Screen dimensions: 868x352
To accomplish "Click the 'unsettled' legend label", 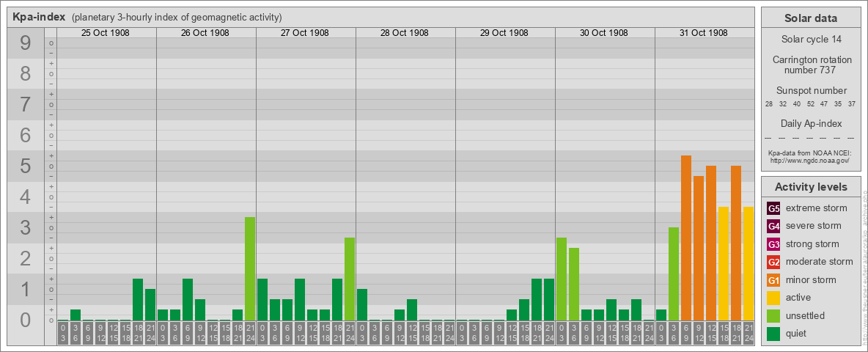I will 806,316.
